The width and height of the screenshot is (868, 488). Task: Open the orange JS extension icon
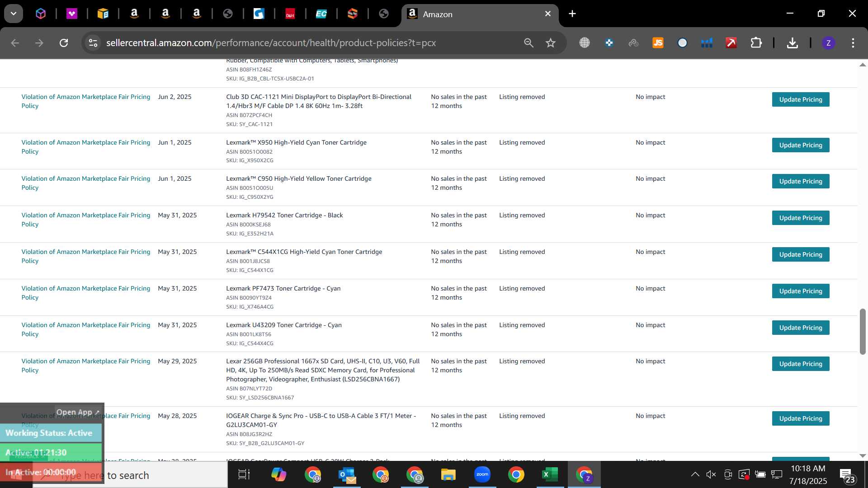[658, 42]
